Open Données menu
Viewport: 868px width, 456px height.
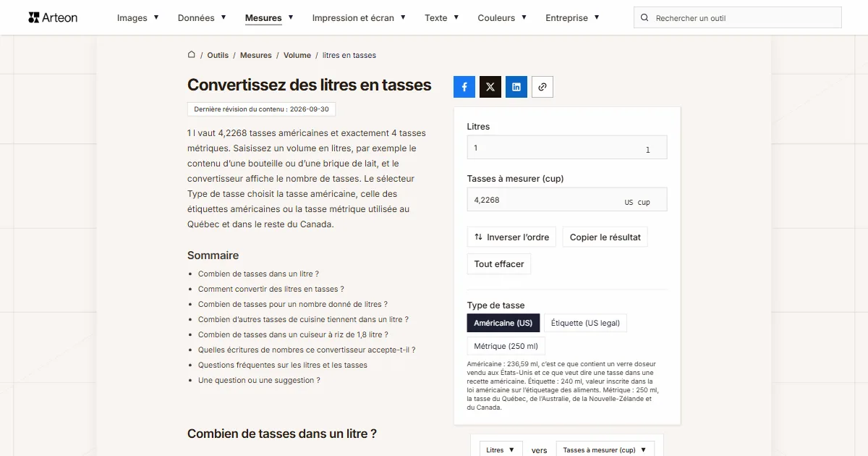point(202,17)
